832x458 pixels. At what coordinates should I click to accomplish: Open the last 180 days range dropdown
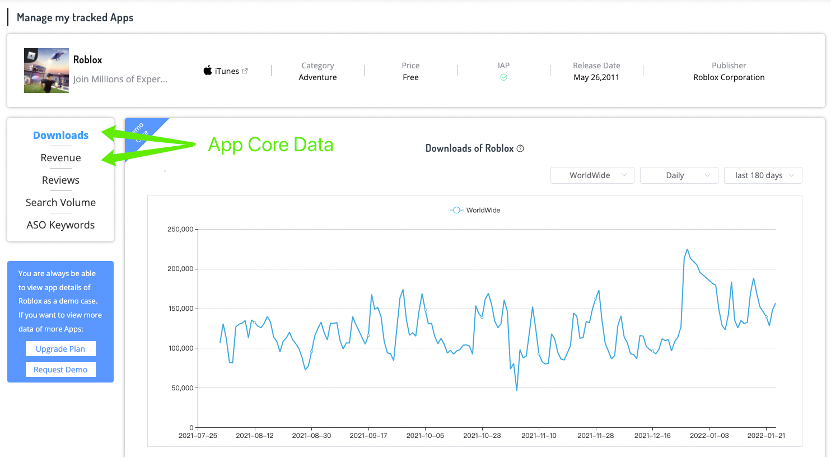tap(763, 175)
